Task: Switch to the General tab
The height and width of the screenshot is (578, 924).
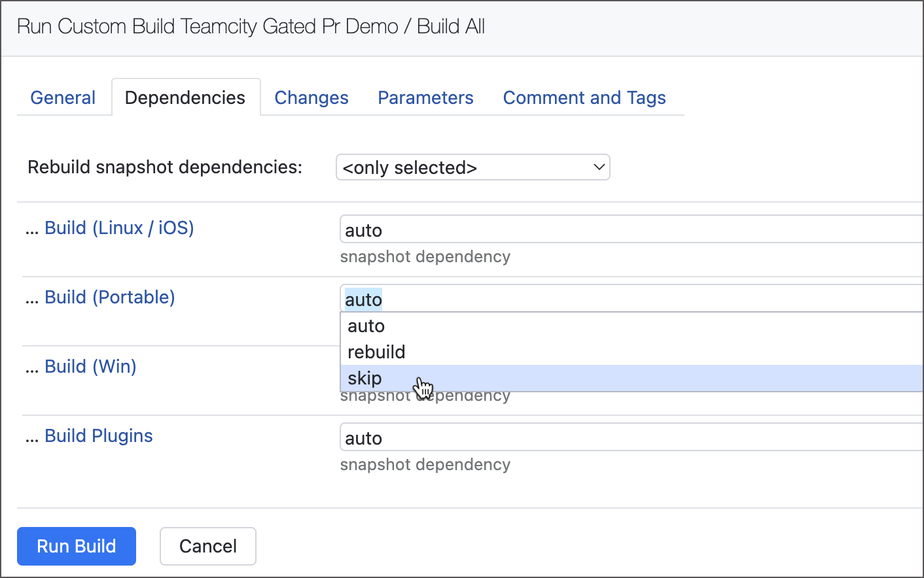Action: 63,98
